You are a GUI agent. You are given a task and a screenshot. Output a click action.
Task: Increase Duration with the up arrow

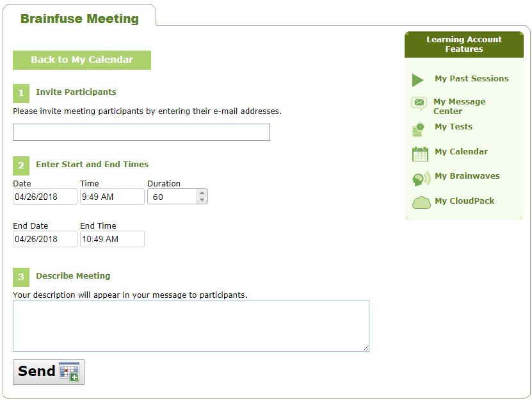(202, 193)
